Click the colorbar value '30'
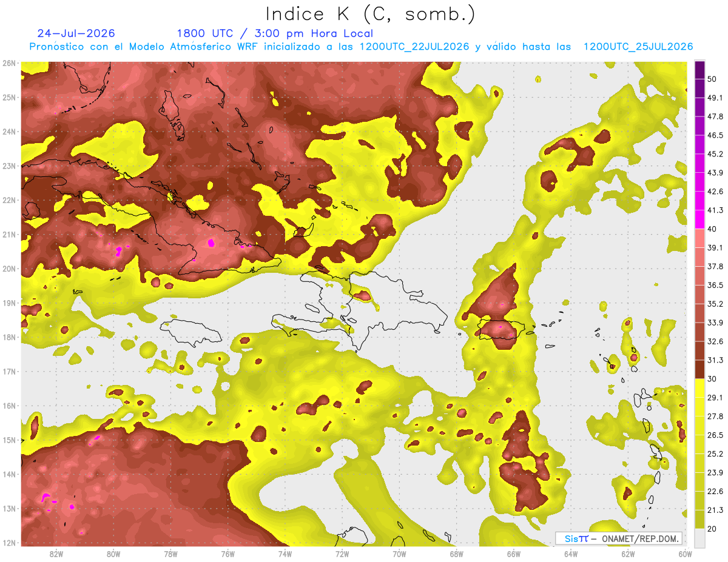 tap(713, 379)
